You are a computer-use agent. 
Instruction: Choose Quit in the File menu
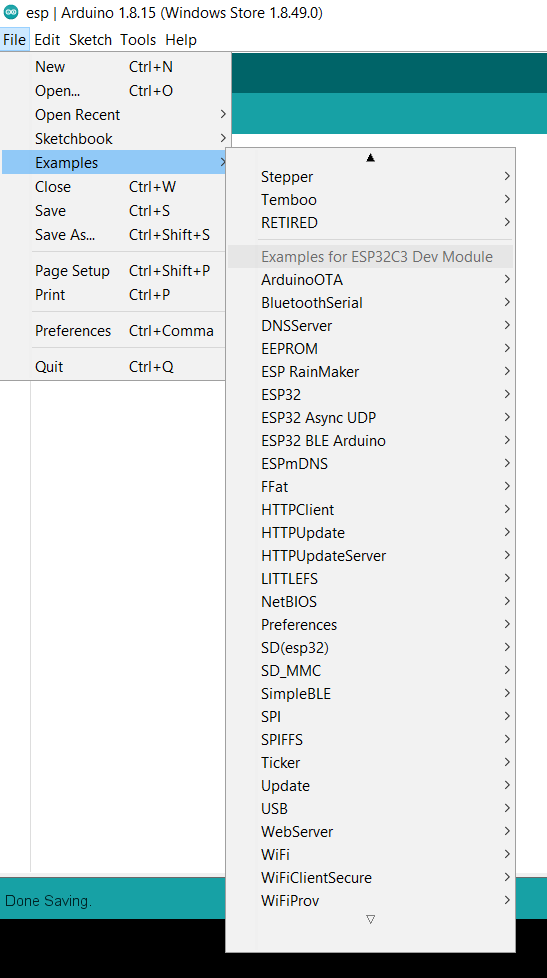point(116,367)
